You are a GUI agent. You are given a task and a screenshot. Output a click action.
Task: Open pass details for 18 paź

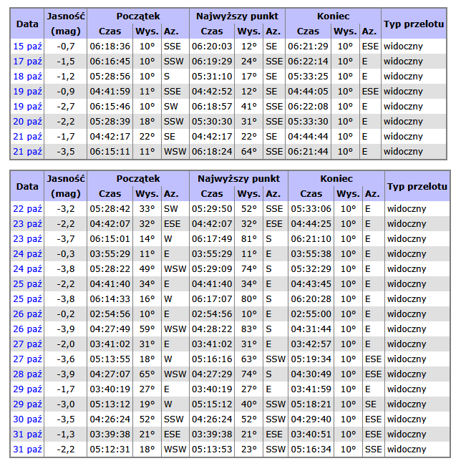click(27, 76)
